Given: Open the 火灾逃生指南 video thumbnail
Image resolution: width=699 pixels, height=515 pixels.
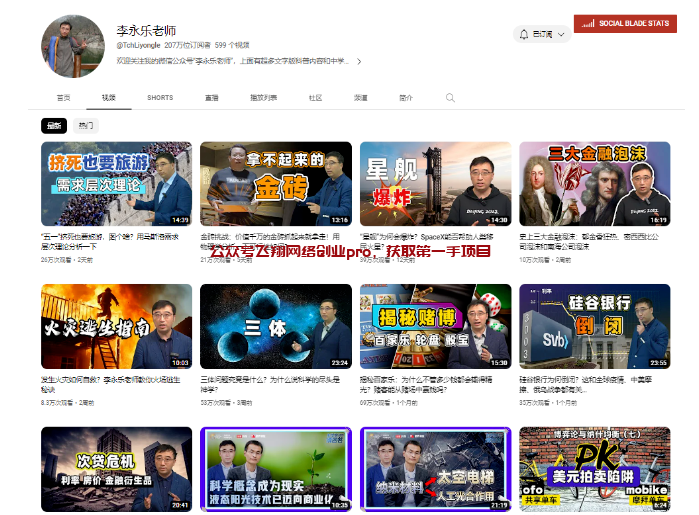Looking at the screenshot, I should [116, 326].
